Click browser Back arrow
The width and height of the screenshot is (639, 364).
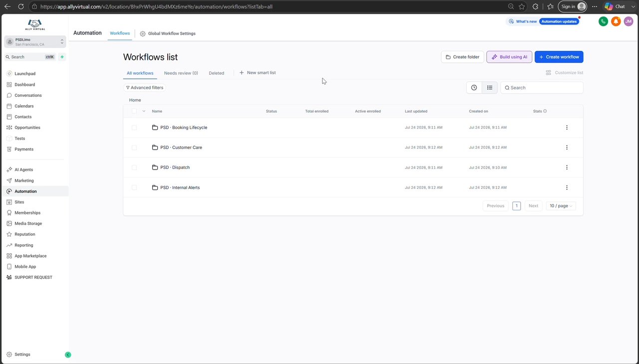click(x=7, y=6)
